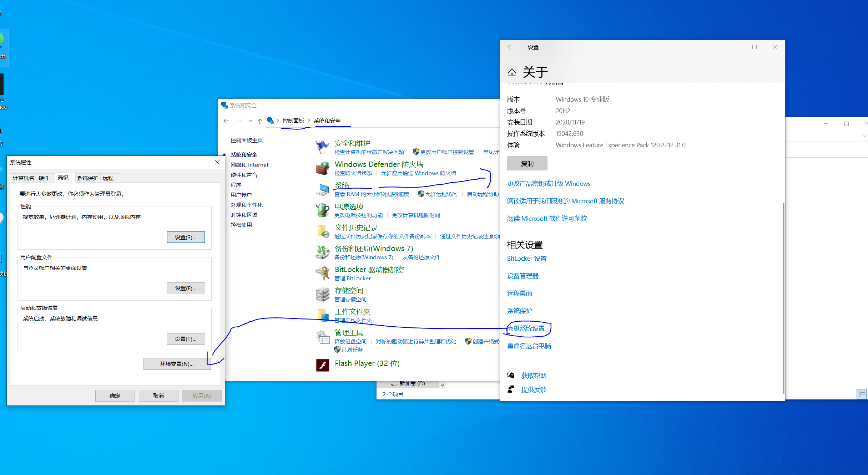Viewport: 868px width, 475px height.
Task: Click the 获取帮助 chat icon
Action: click(x=511, y=375)
